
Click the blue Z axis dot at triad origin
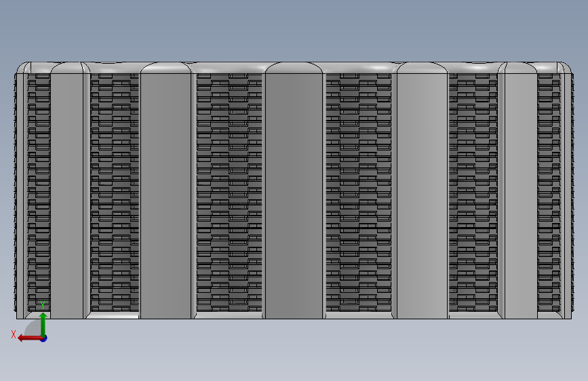click(x=44, y=338)
